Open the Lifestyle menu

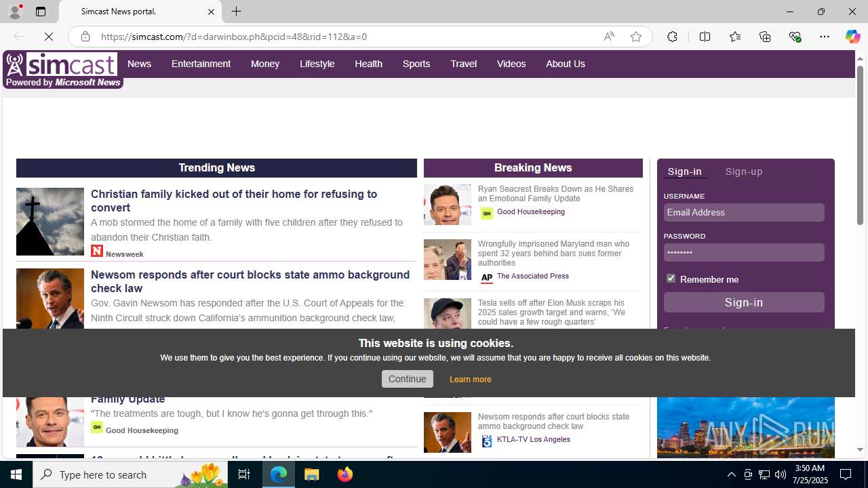[317, 64]
